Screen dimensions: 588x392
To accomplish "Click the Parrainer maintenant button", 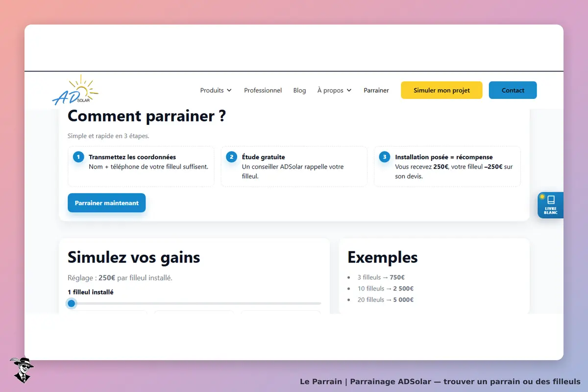I will 107,203.
